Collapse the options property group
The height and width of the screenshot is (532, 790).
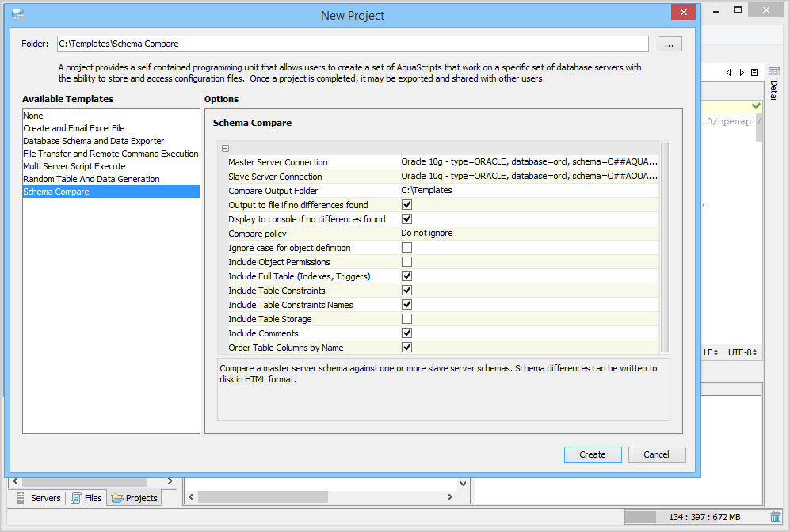(226, 148)
